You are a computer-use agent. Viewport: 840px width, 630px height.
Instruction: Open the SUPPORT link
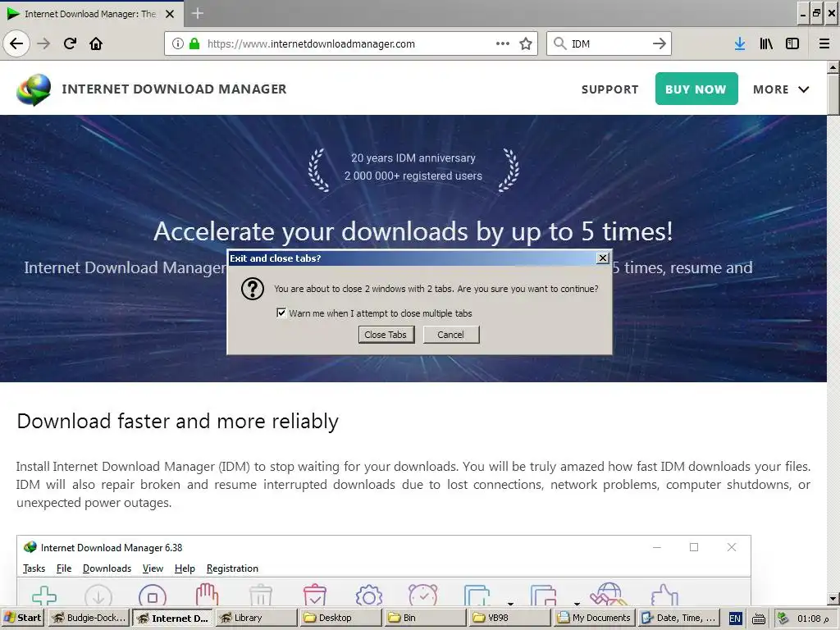610,89
